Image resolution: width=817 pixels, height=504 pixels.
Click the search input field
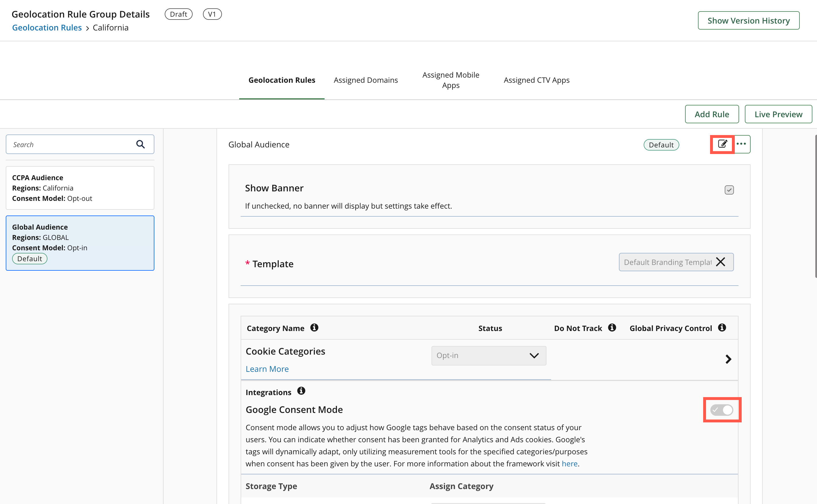coord(70,144)
